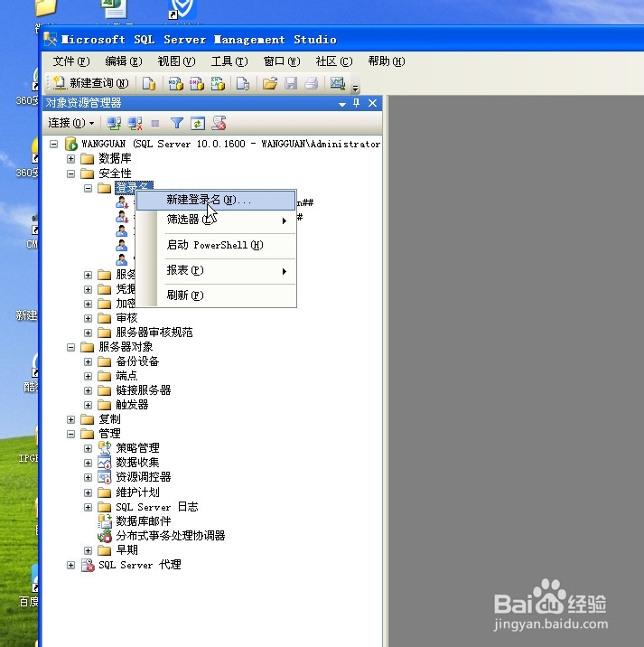Viewport: 644px width, 647px height.
Task: Select the 数据收集 node
Action: click(x=137, y=463)
